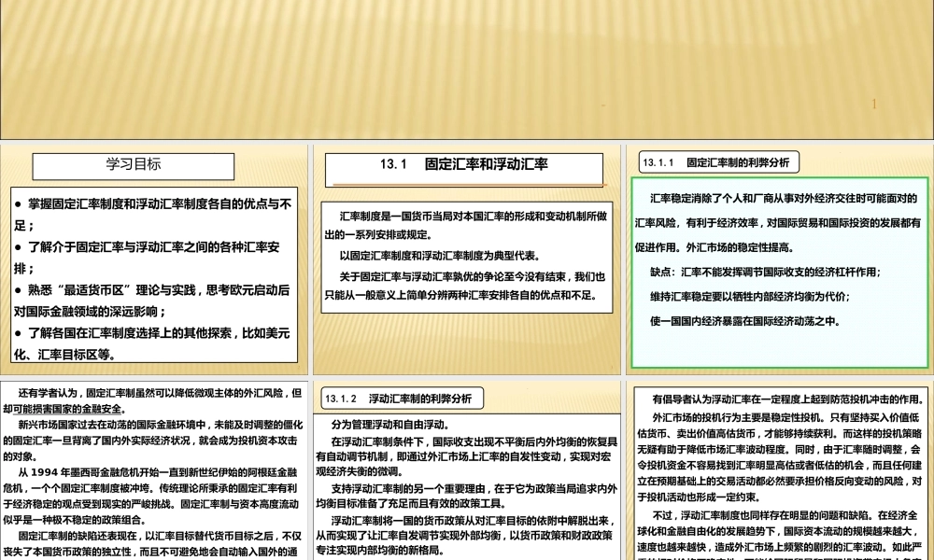
Task: Select the 13.1.2 浮动汇率制的利弊分析 slide
Action: click(x=467, y=470)
